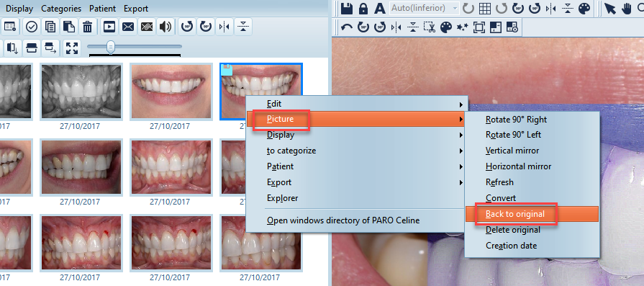Click the four-arrows fullscreen icon
This screenshot has width=644, height=286.
tap(72, 48)
